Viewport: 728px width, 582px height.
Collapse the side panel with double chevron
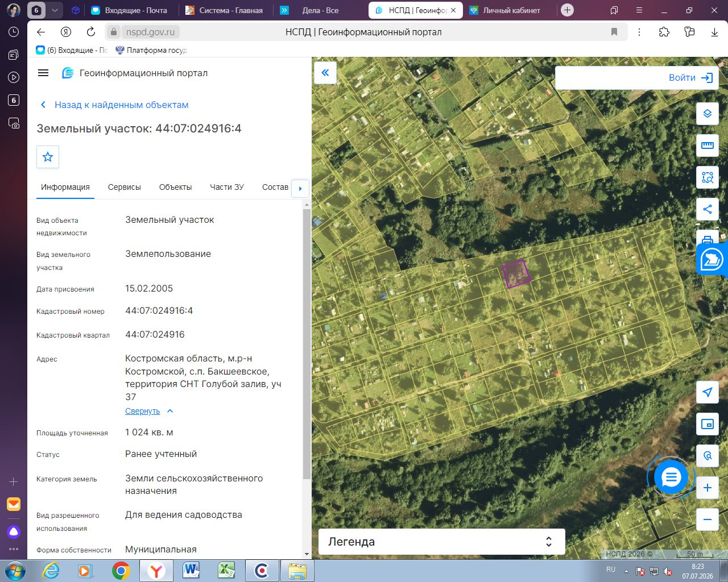[x=325, y=73]
